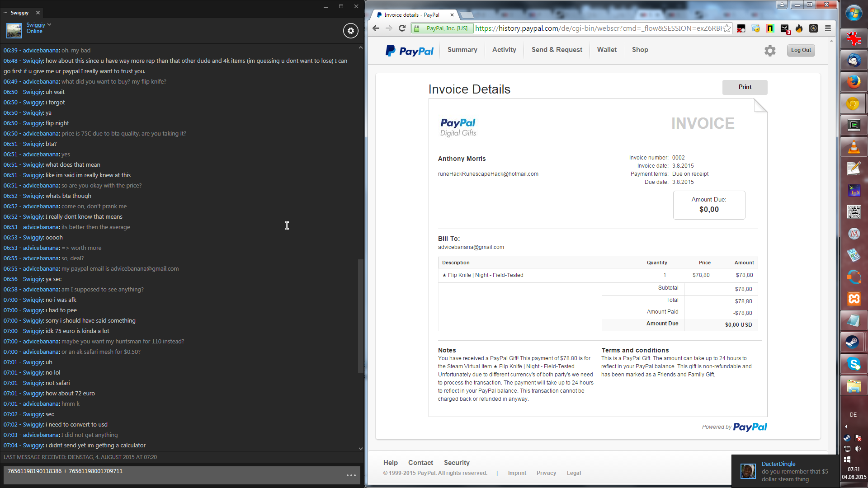Launch Firefox from the taskbar

pyautogui.click(x=853, y=82)
